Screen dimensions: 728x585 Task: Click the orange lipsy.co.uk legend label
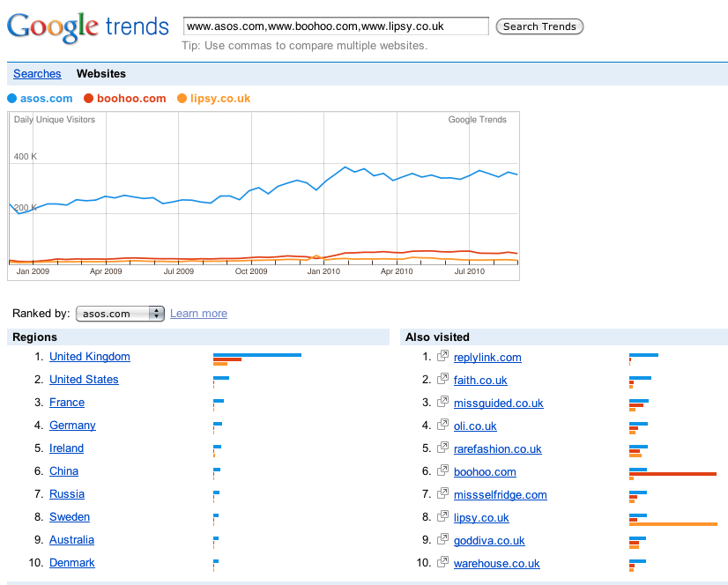[220, 99]
